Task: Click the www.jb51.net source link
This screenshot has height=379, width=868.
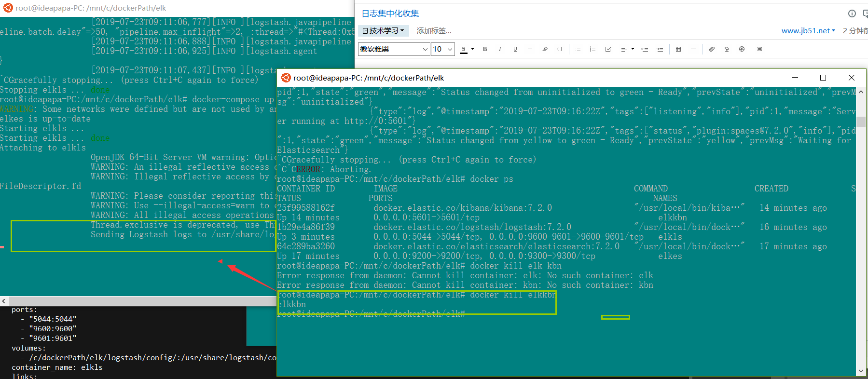Action: (x=805, y=31)
